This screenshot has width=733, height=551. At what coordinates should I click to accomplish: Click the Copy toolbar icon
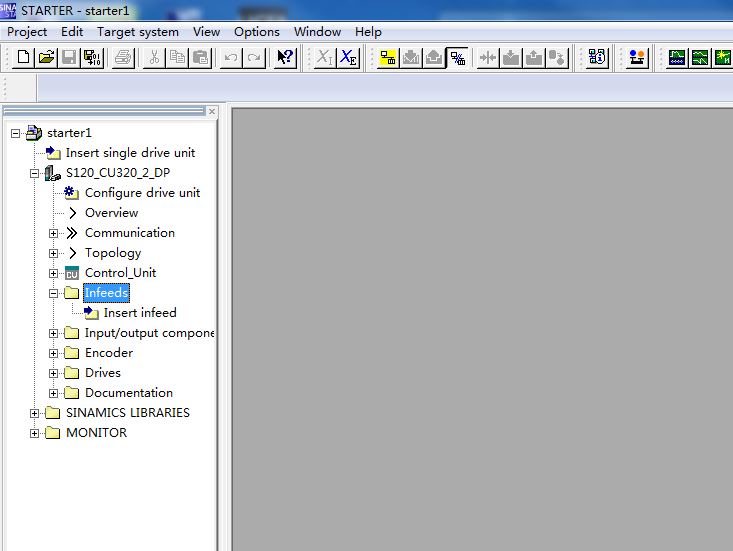pyautogui.click(x=177, y=57)
